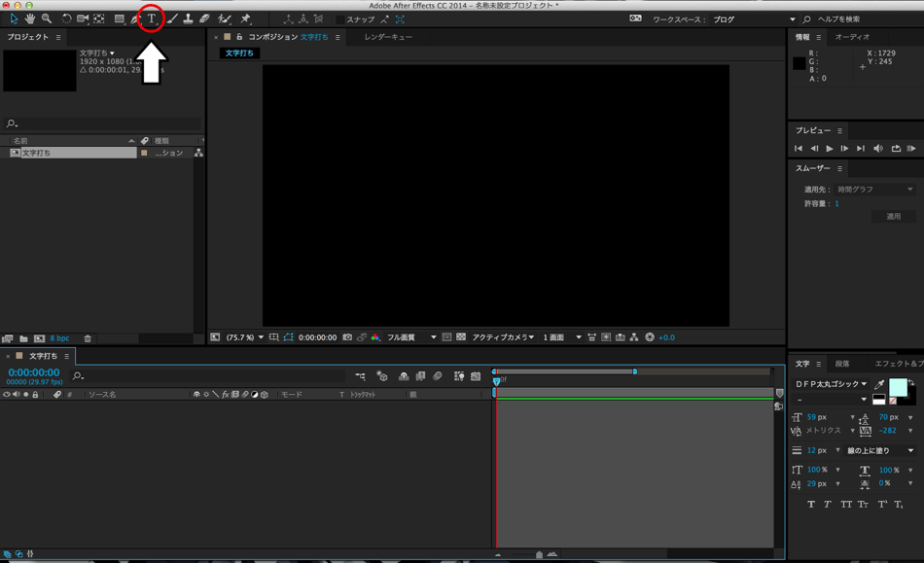
Task: Select the Puppet Pin tool
Action: [246, 18]
